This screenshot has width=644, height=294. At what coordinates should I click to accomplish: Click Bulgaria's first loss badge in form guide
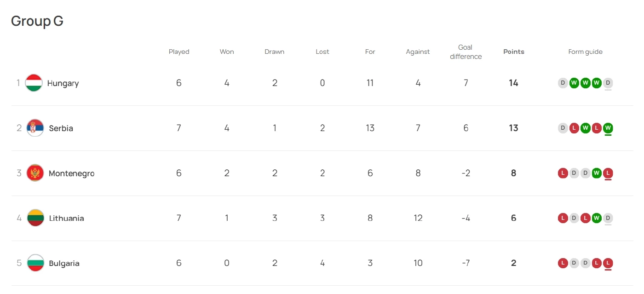tap(563, 263)
